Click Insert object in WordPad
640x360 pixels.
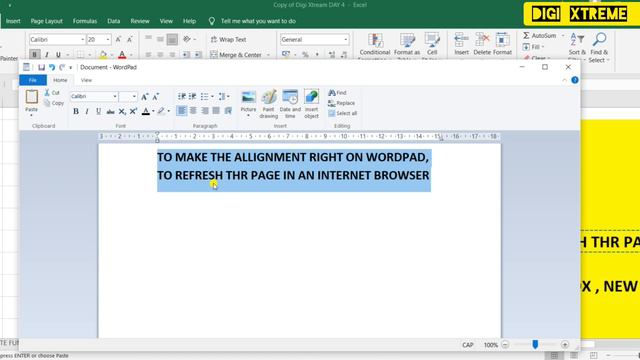tap(311, 104)
